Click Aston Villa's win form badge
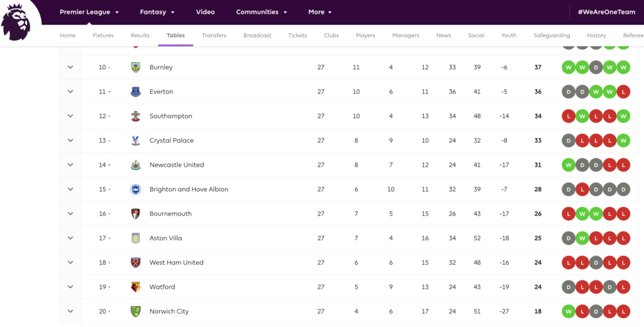 click(582, 238)
